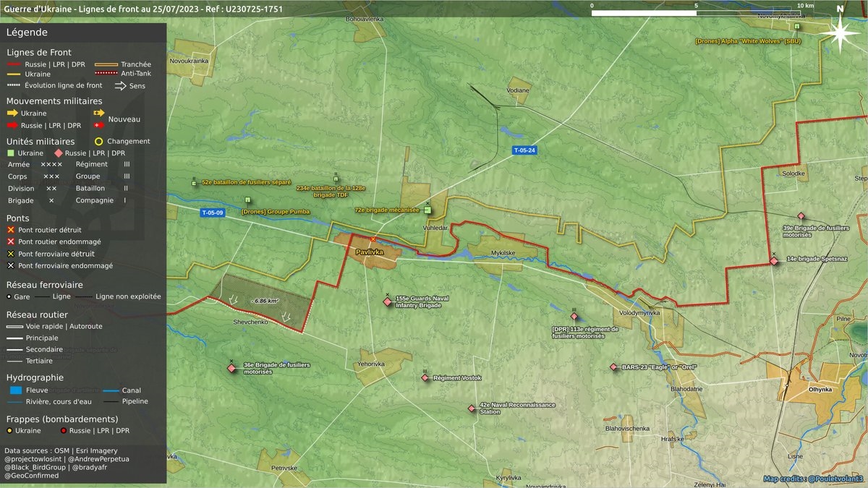The height and width of the screenshot is (488, 868).
Task: Click the 6.86 km² area label
Action: click(x=264, y=299)
